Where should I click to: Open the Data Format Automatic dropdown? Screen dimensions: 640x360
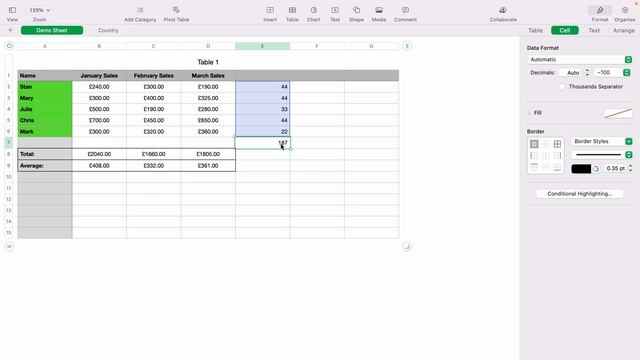tap(580, 60)
